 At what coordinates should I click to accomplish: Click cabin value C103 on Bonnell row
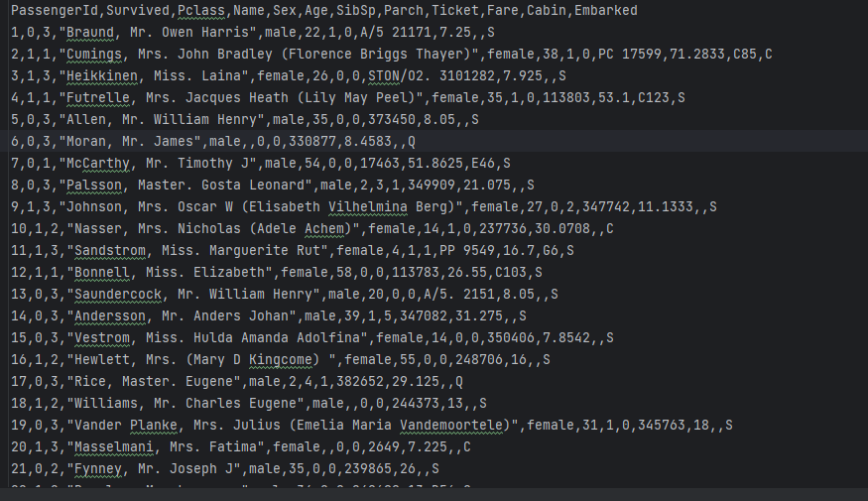tap(509, 273)
